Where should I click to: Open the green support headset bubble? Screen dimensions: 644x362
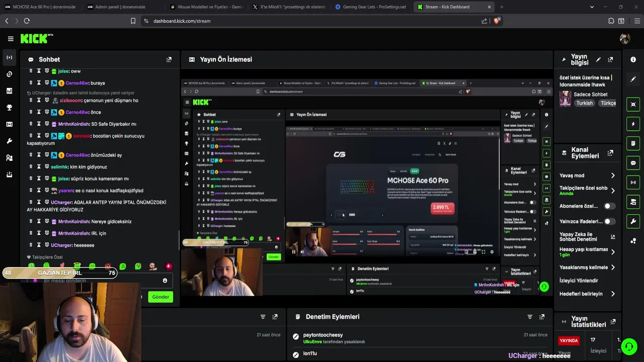coord(629,346)
